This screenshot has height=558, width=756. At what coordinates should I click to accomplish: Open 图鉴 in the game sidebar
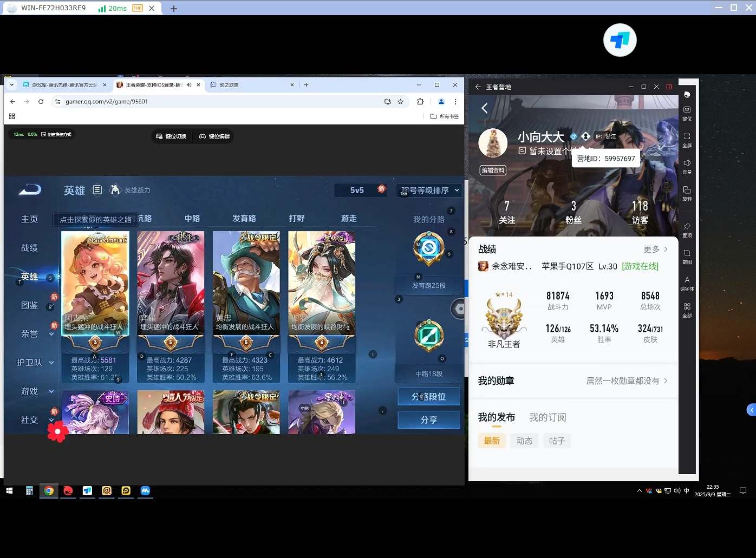point(30,305)
